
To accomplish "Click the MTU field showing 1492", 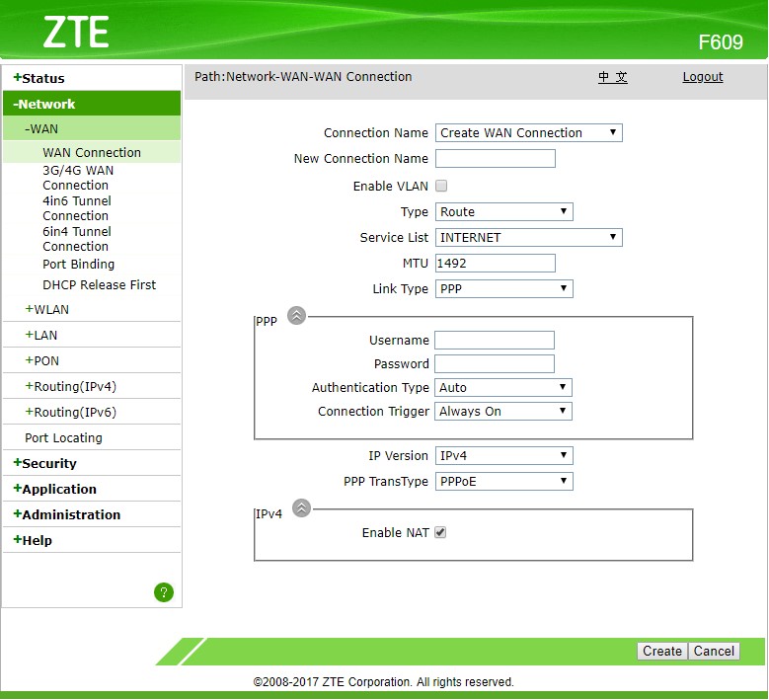I will 496,263.
